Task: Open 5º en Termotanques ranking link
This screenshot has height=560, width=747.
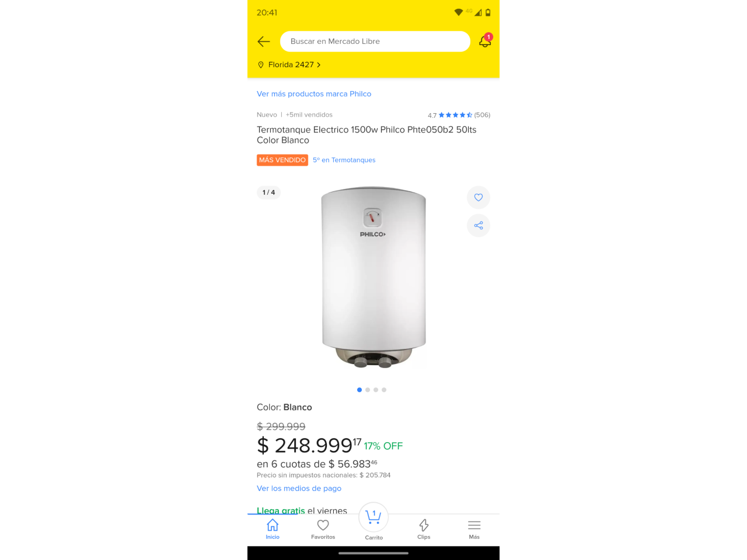Action: pyautogui.click(x=344, y=160)
